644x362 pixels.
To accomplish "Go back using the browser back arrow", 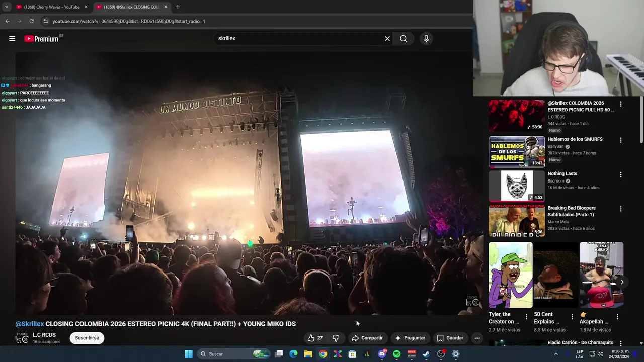I will (x=7, y=21).
